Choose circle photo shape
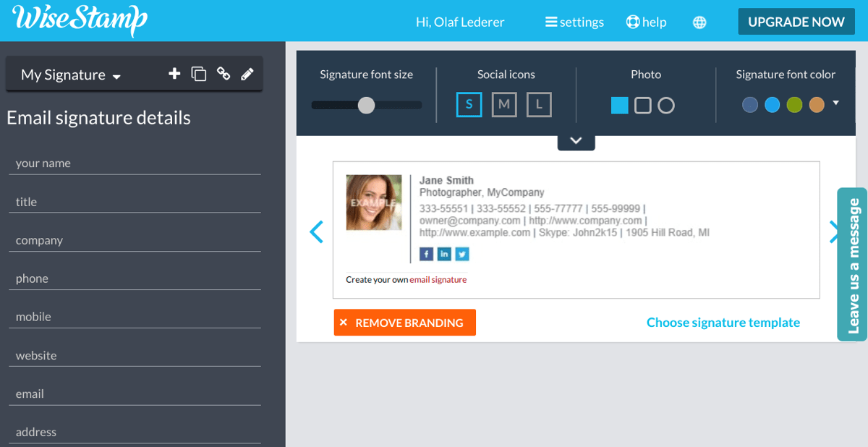This screenshot has width=868, height=447. click(x=666, y=106)
